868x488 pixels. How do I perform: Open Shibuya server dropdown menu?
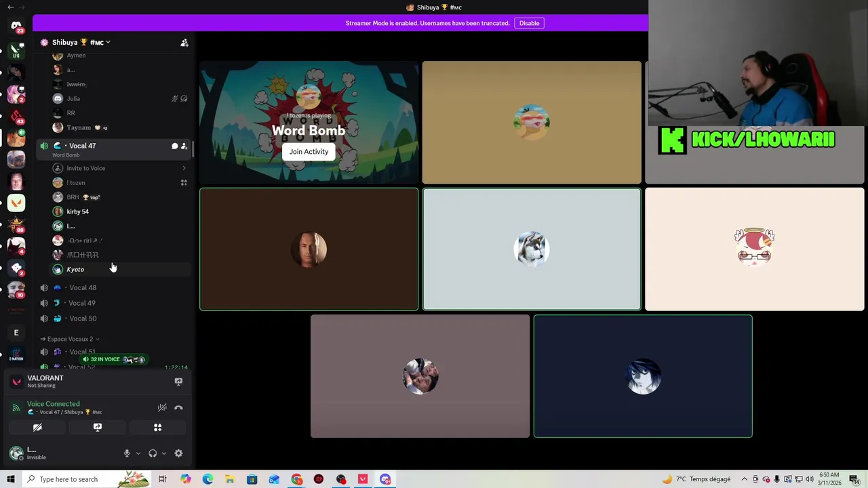point(81,42)
